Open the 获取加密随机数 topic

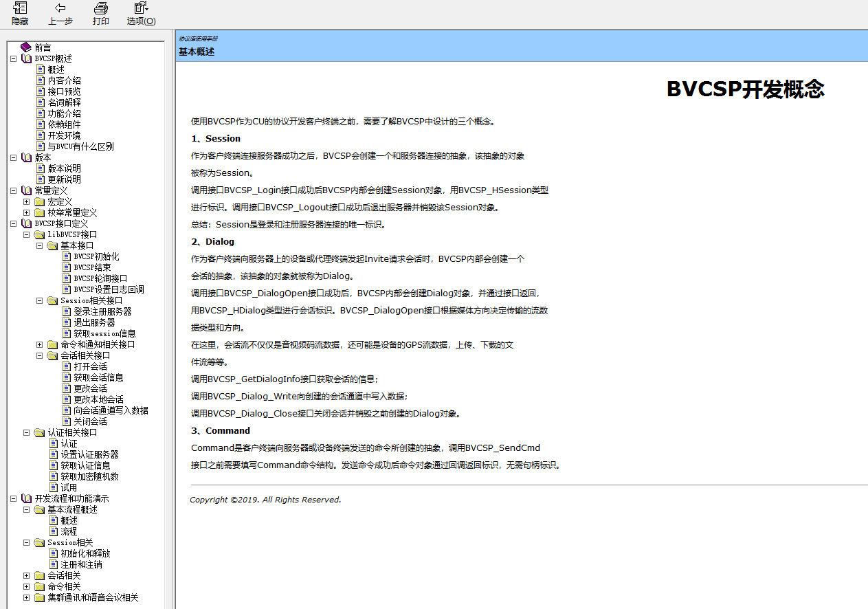[89, 476]
